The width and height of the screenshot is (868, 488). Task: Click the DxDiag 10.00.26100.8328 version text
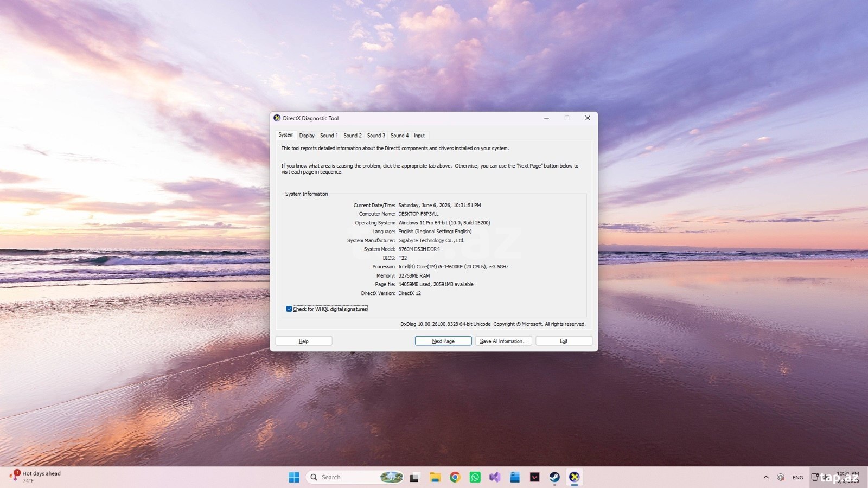445,324
